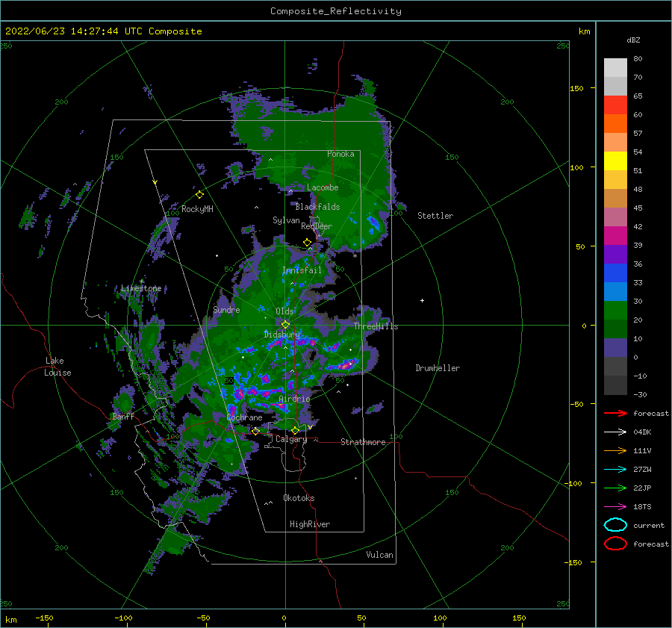The width and height of the screenshot is (672, 628).
Task: Click the Okotoks label
Action: [299, 498]
